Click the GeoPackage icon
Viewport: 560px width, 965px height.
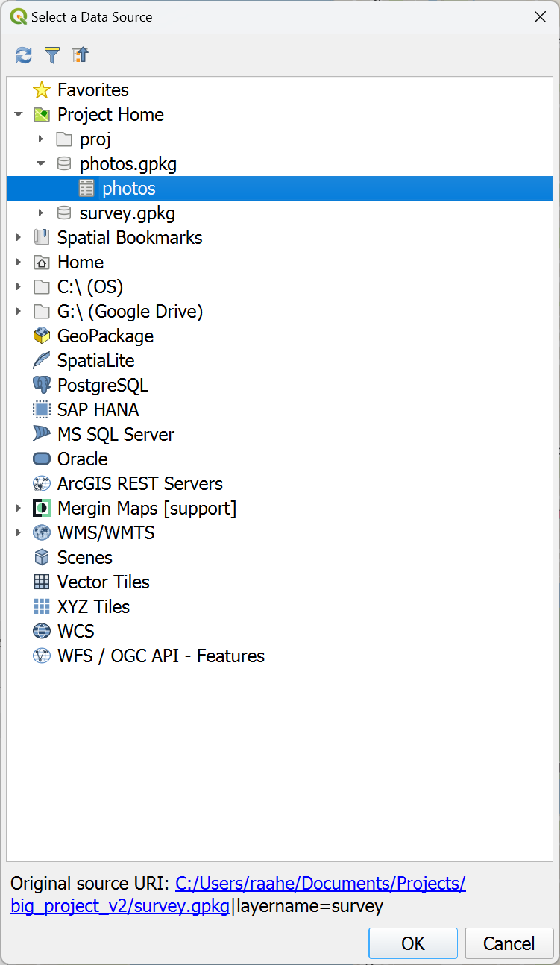(42, 336)
